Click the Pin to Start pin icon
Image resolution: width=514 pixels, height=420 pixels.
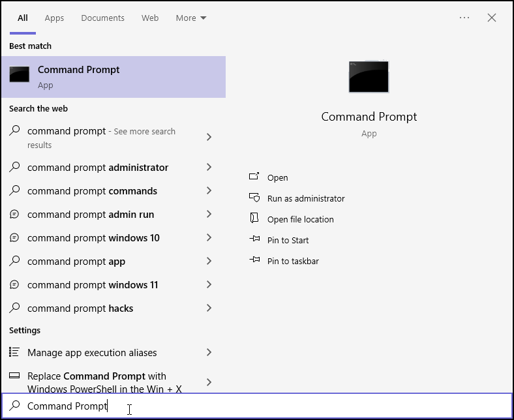(254, 240)
